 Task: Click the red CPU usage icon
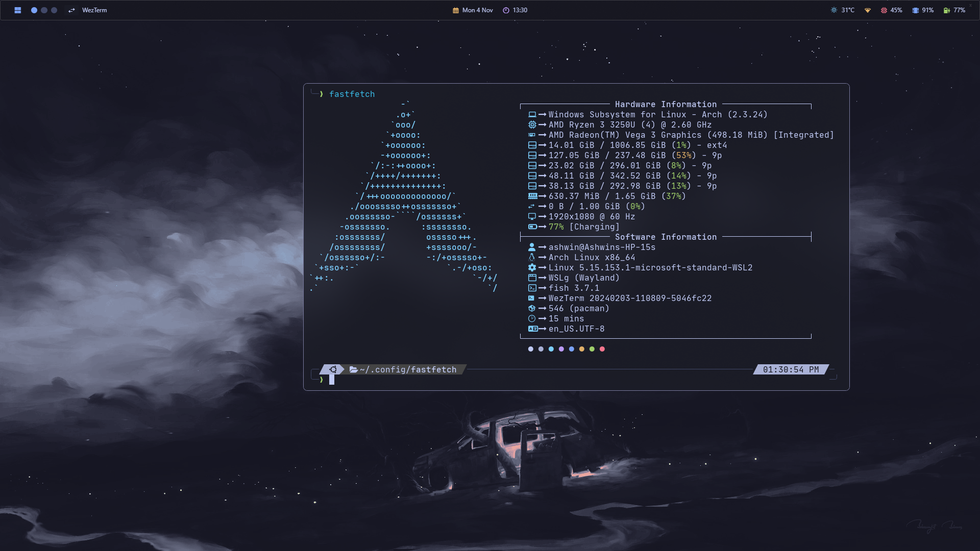884,10
